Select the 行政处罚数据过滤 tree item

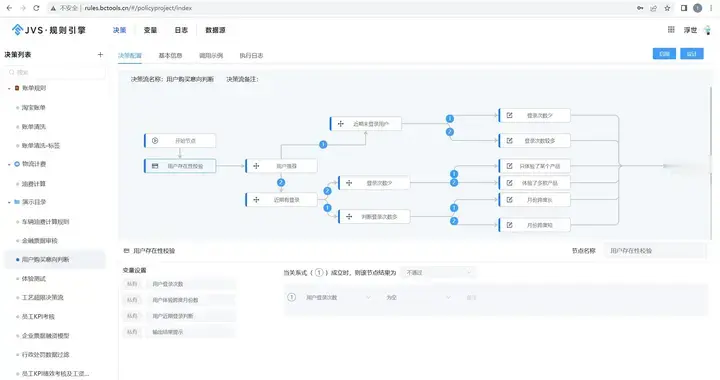tap(45, 355)
